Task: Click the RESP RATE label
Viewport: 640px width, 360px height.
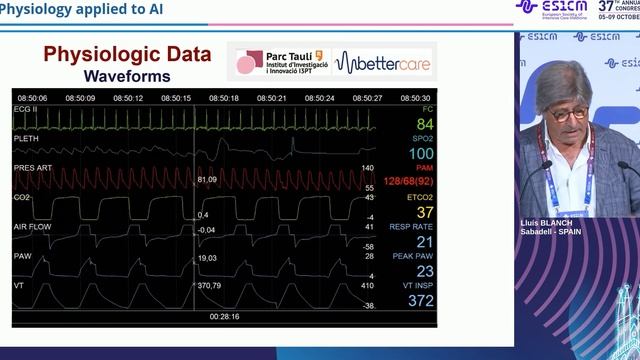Action: [x=411, y=227]
